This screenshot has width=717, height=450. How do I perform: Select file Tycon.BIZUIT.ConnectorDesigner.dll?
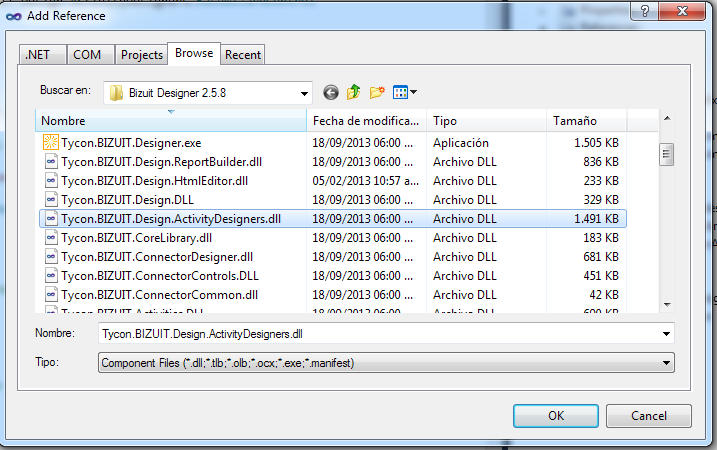(x=157, y=257)
